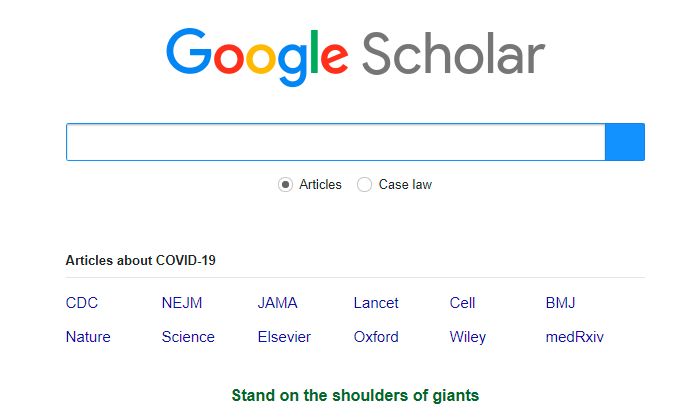Click the Case law label text
The image size is (698, 417).
pos(405,184)
